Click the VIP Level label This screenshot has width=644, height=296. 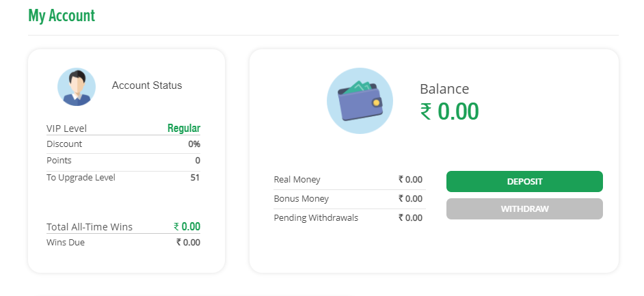[66, 129]
